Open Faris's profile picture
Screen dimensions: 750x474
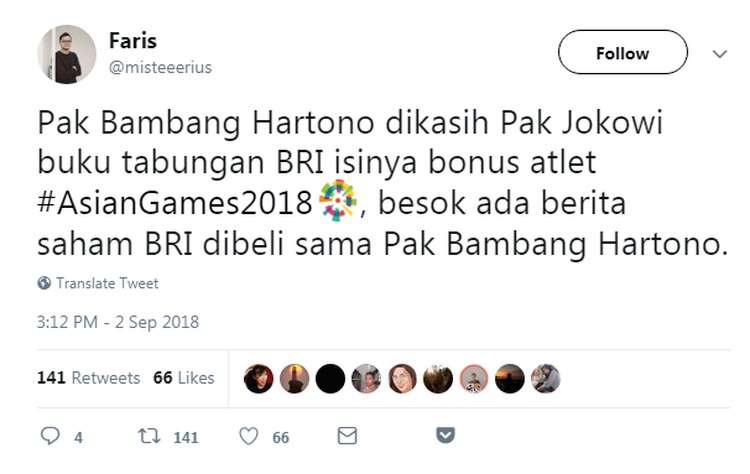click(66, 55)
